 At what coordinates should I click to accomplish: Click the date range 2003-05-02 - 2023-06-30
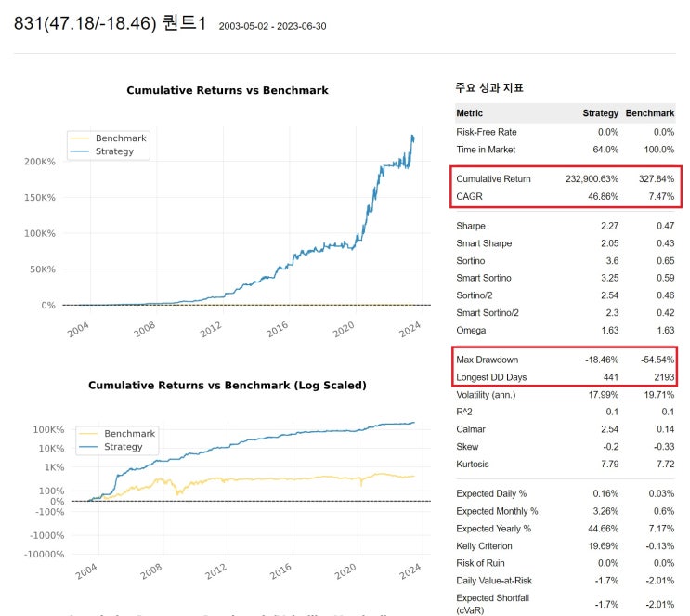point(272,26)
